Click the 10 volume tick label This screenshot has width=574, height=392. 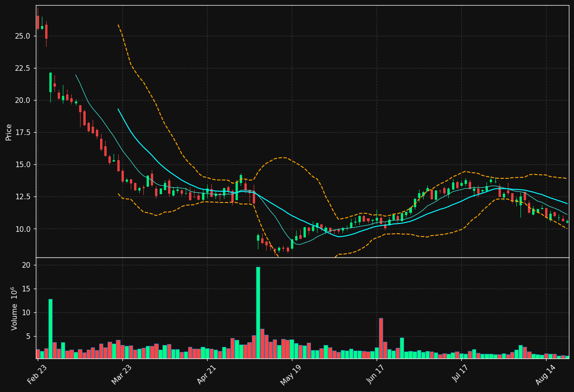point(27,312)
